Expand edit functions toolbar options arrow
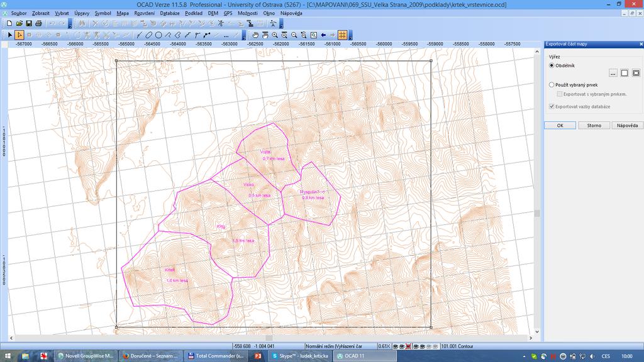 click(x=281, y=25)
